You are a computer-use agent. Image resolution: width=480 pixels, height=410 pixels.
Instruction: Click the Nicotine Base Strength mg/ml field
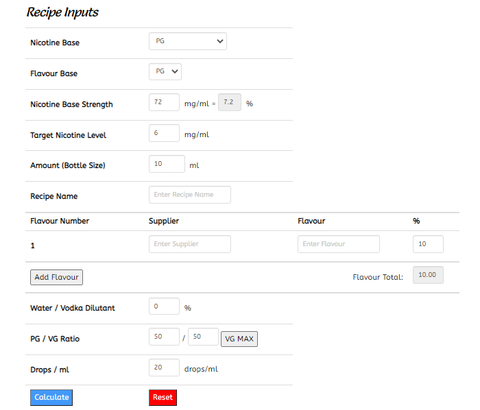click(x=164, y=102)
